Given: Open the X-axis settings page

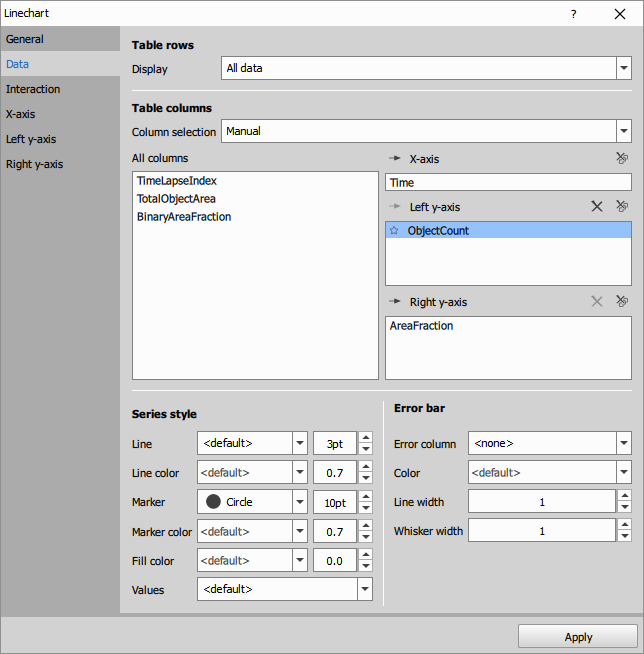Looking at the screenshot, I should 60,114.
